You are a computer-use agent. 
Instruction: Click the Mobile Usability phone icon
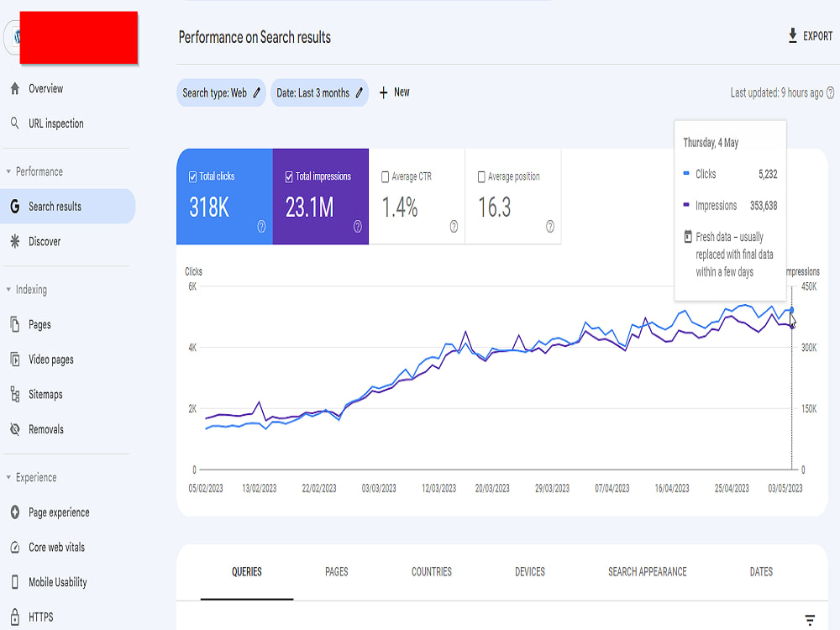(15, 582)
